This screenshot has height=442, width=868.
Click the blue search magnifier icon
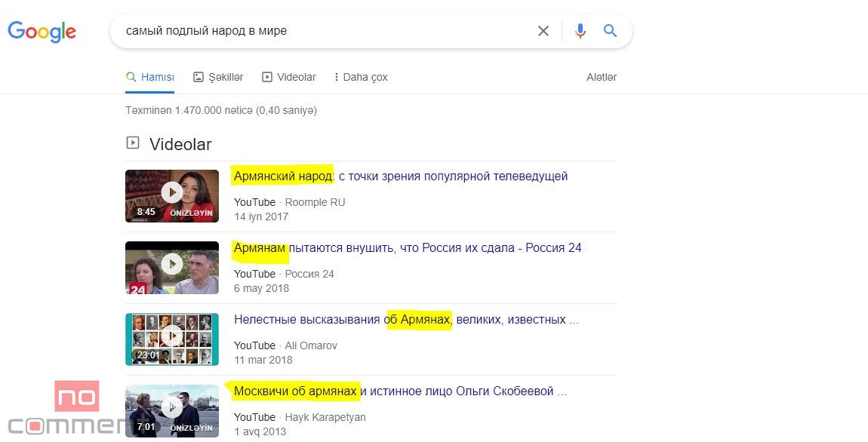click(610, 31)
